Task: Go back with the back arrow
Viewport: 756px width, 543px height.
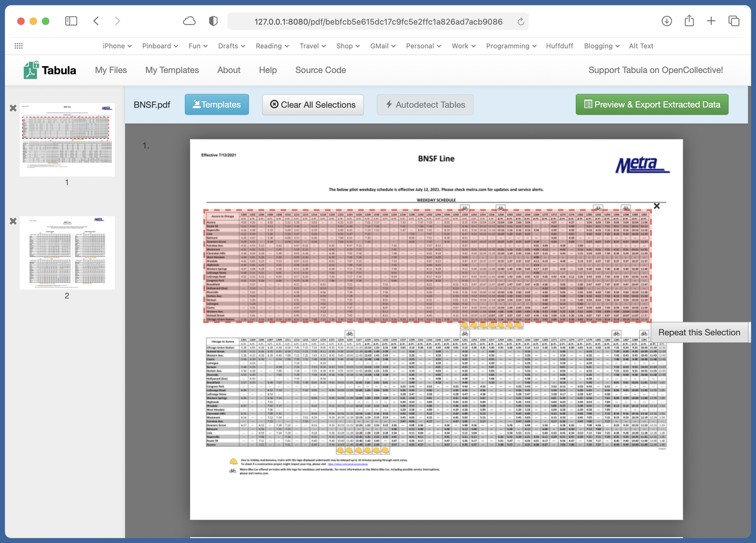Action: 96,21
